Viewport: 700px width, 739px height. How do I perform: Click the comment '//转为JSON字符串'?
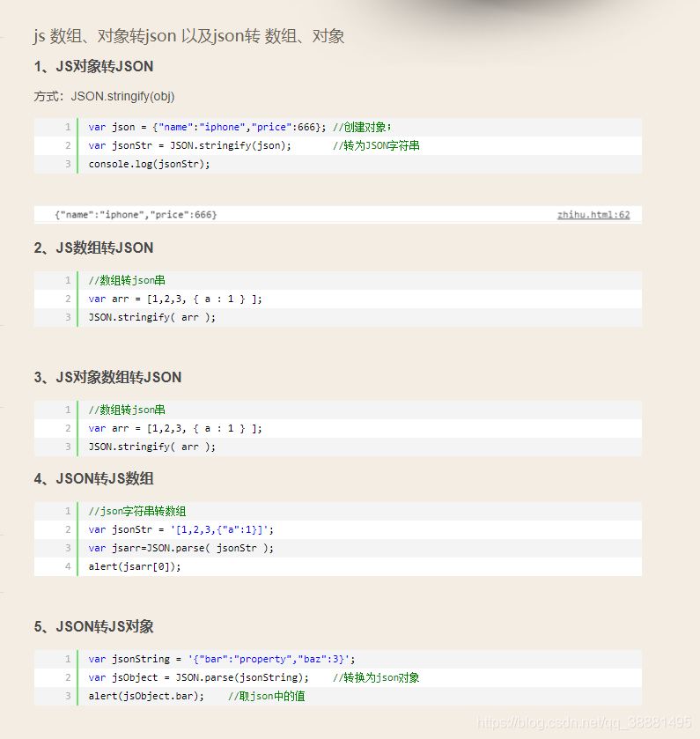pos(376,145)
